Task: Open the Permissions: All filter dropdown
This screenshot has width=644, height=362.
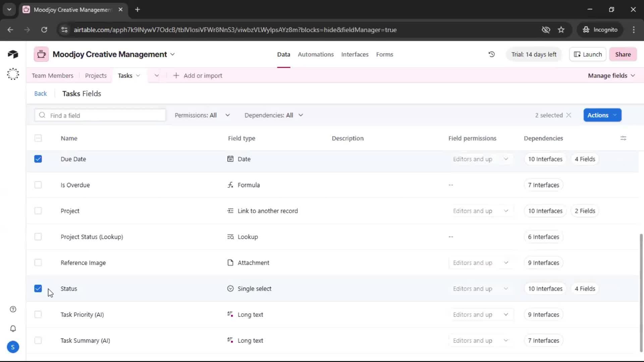Action: pos(202,115)
